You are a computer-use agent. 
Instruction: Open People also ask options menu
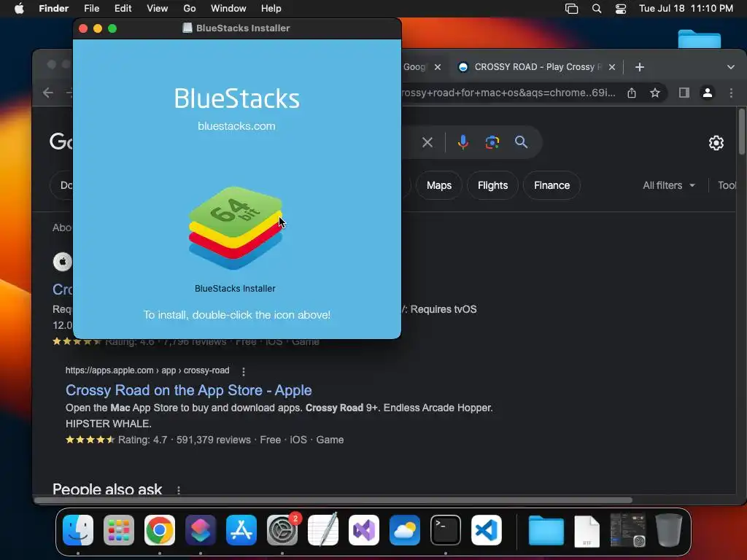tap(179, 490)
